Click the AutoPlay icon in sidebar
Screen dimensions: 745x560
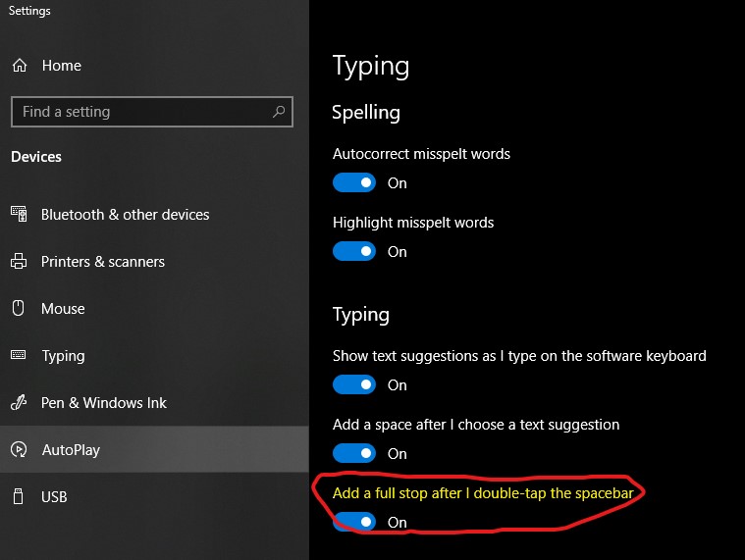(x=19, y=449)
